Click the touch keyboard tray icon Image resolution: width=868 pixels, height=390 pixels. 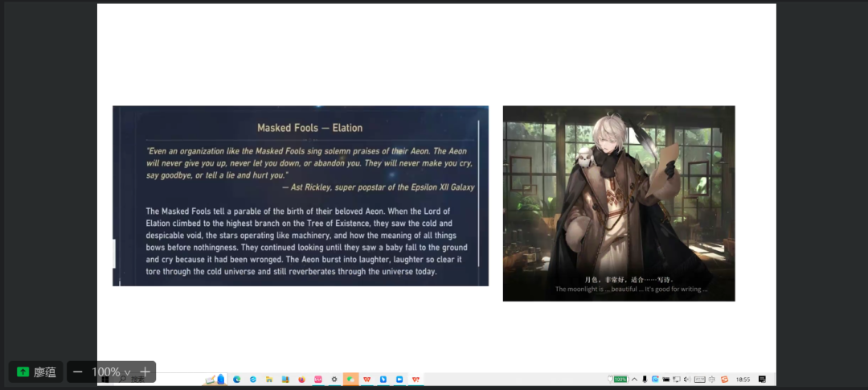point(700,380)
